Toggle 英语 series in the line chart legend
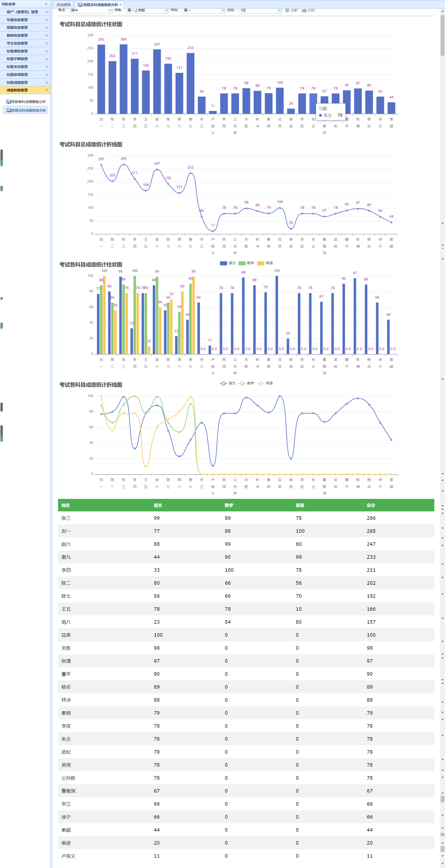The width and height of the screenshot is (445, 868). coord(265,384)
